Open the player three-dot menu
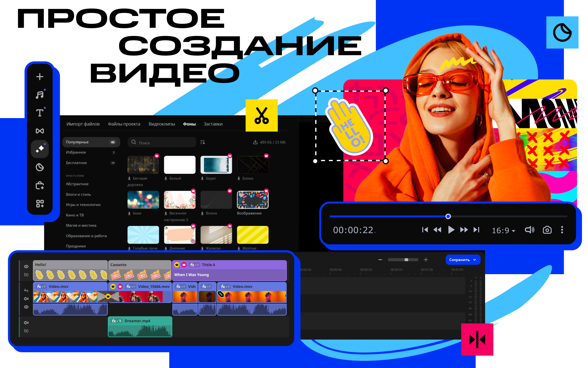 [562, 230]
